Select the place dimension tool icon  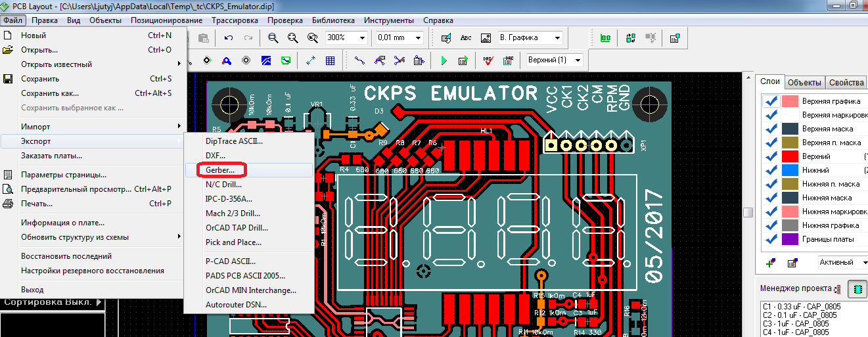(x=311, y=60)
